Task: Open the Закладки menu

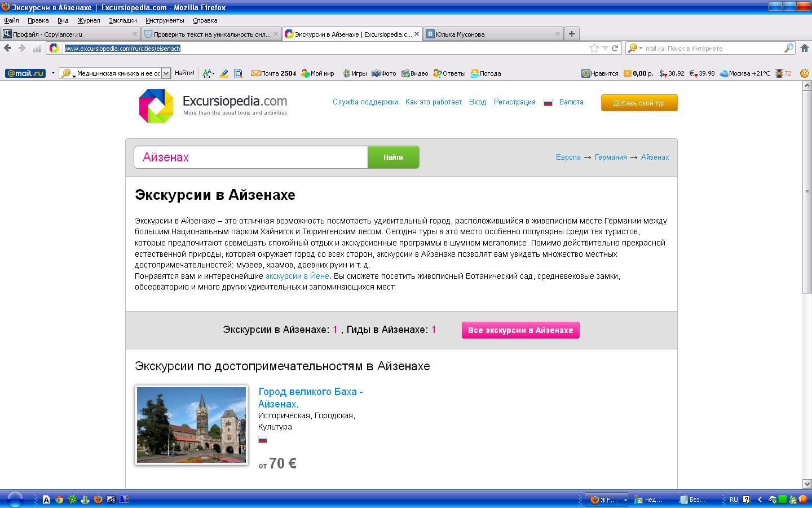Action: click(123, 20)
